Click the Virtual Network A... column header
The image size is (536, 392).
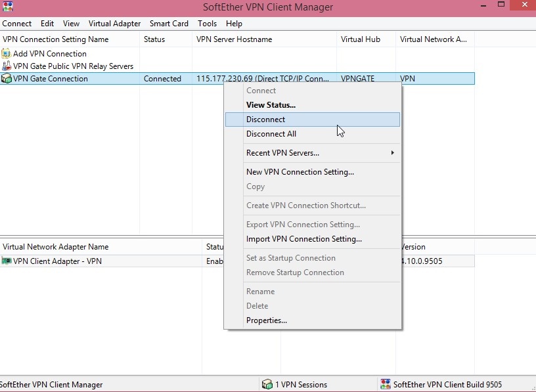pos(435,39)
